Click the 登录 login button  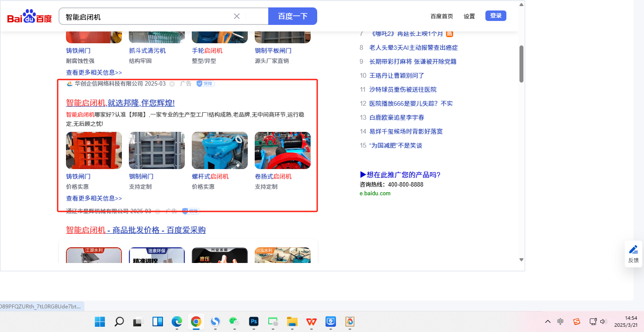click(x=495, y=16)
